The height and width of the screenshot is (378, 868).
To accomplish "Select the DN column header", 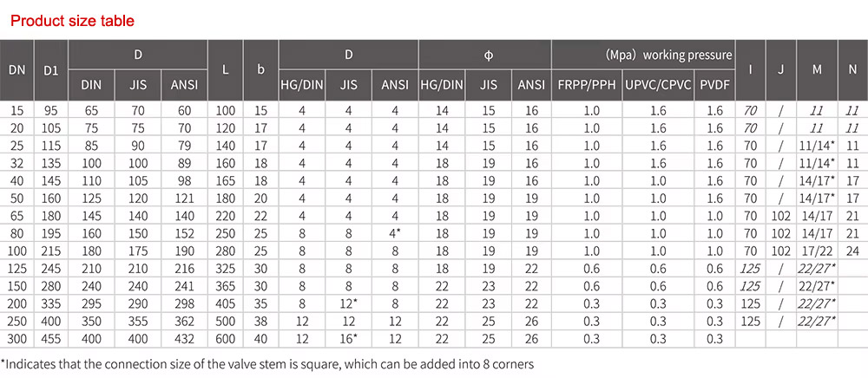I will (16, 69).
